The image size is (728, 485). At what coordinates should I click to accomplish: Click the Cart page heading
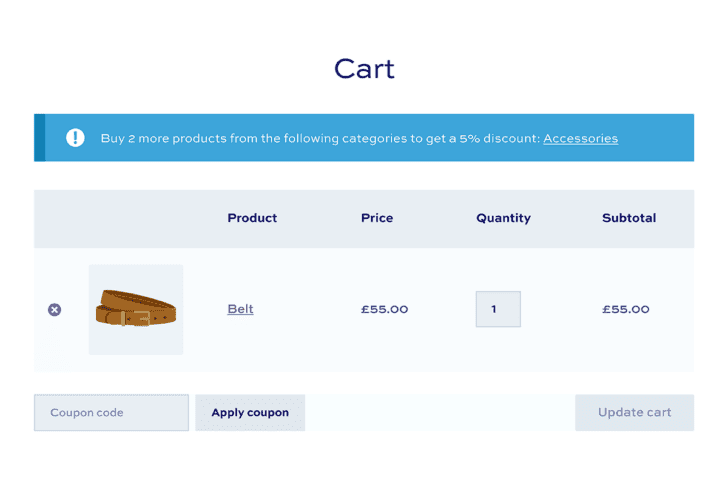(364, 69)
